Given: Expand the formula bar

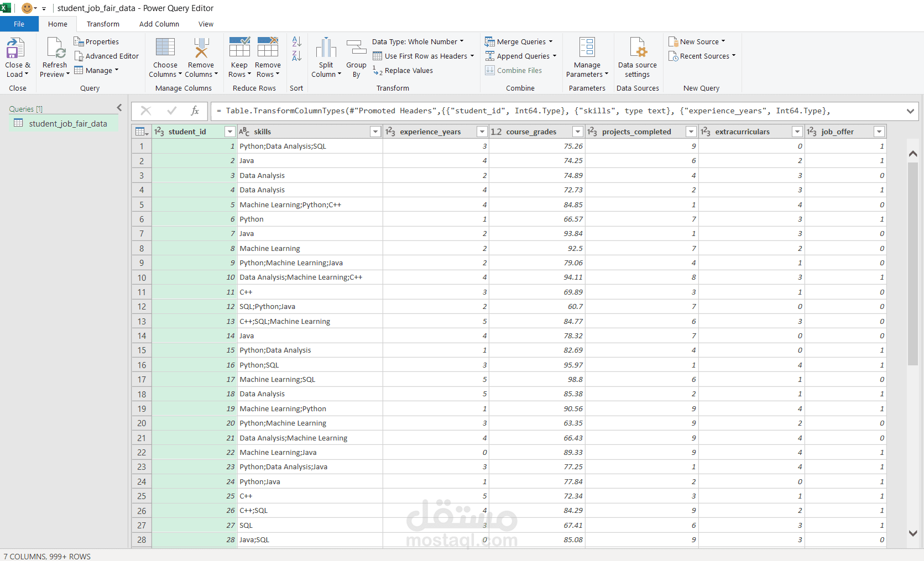Looking at the screenshot, I should [x=910, y=111].
